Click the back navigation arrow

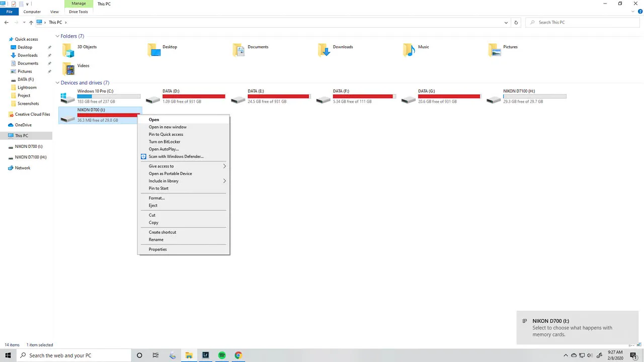(x=6, y=22)
